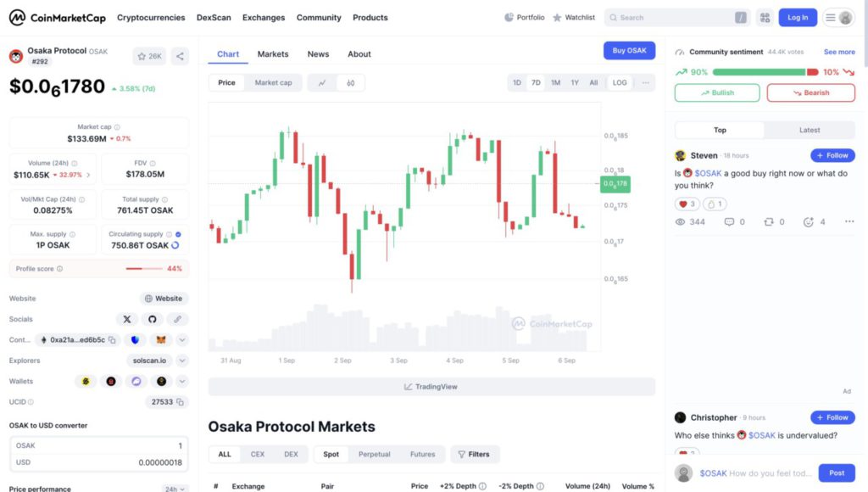Select the 1M chart timeframe
The height and width of the screenshot is (492, 868).
pos(555,82)
